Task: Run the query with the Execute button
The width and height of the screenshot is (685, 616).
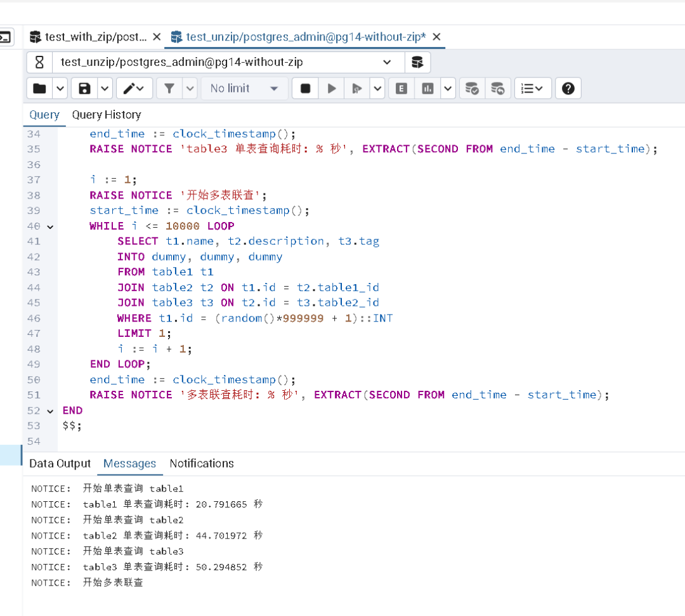Action: 331,88
